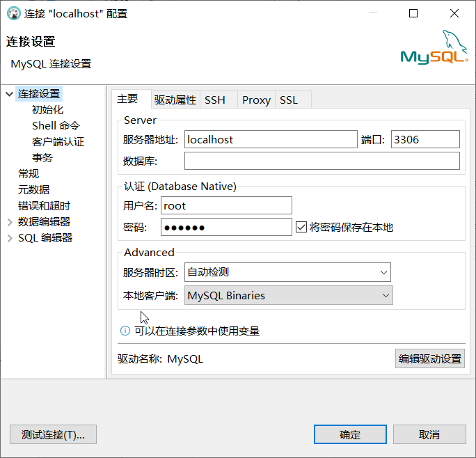Open the 本地客户端 MySQL Binaries dropdown
Screen dimensions: 476x458
coord(288,295)
